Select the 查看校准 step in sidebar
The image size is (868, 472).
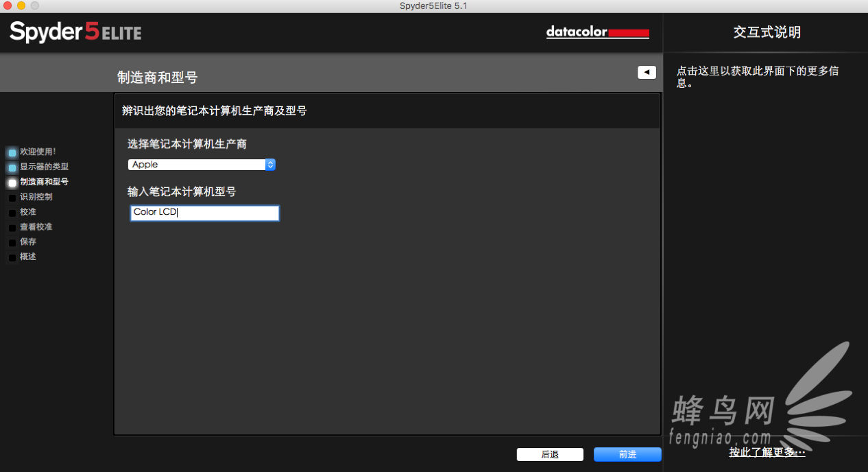click(x=36, y=227)
